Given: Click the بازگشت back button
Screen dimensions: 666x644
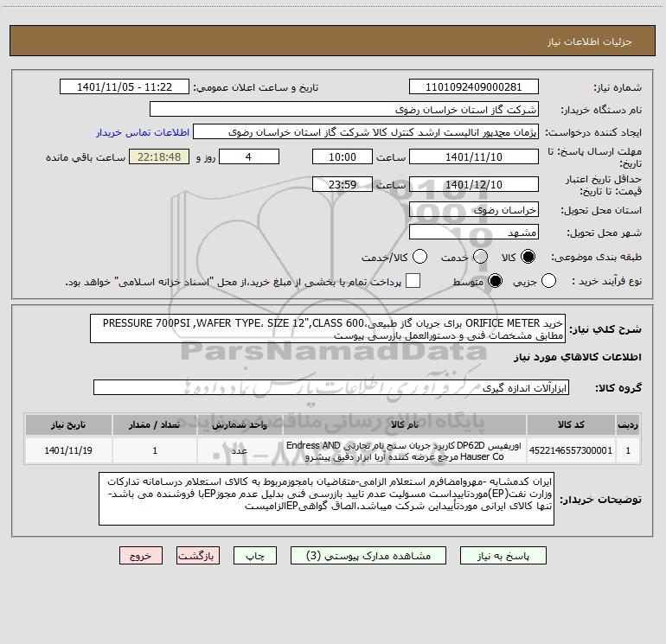Looking at the screenshot, I should pyautogui.click(x=198, y=556).
